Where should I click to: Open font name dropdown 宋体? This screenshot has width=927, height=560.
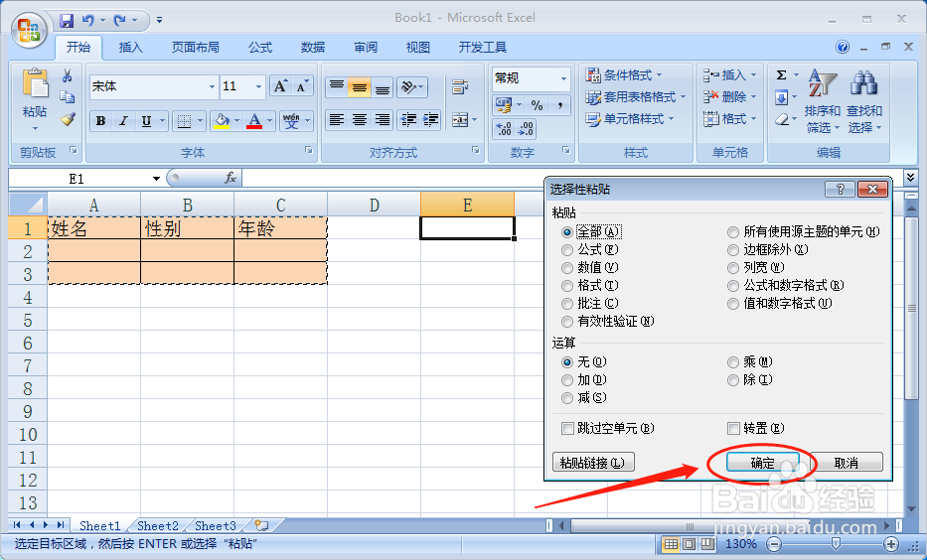213,86
